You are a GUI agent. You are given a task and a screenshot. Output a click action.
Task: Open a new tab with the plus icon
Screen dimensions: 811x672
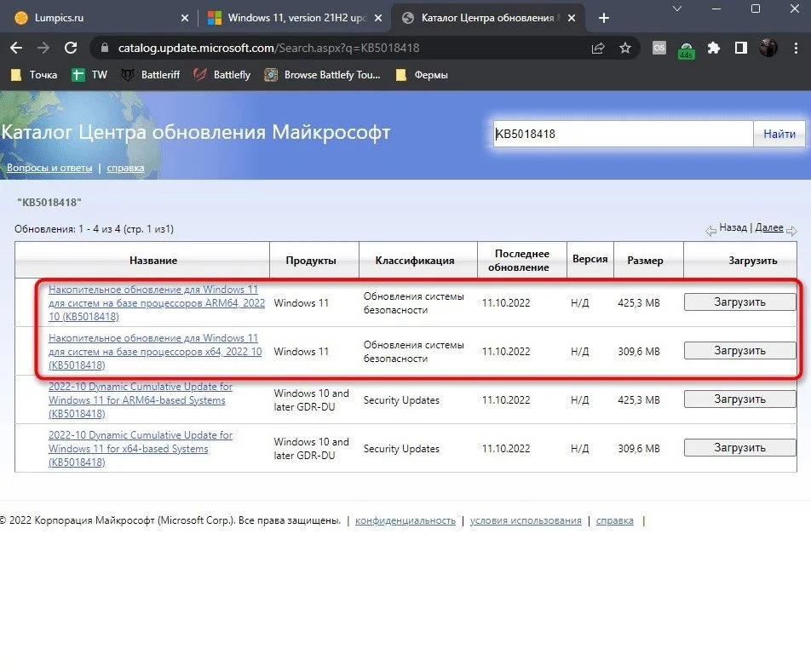click(604, 18)
